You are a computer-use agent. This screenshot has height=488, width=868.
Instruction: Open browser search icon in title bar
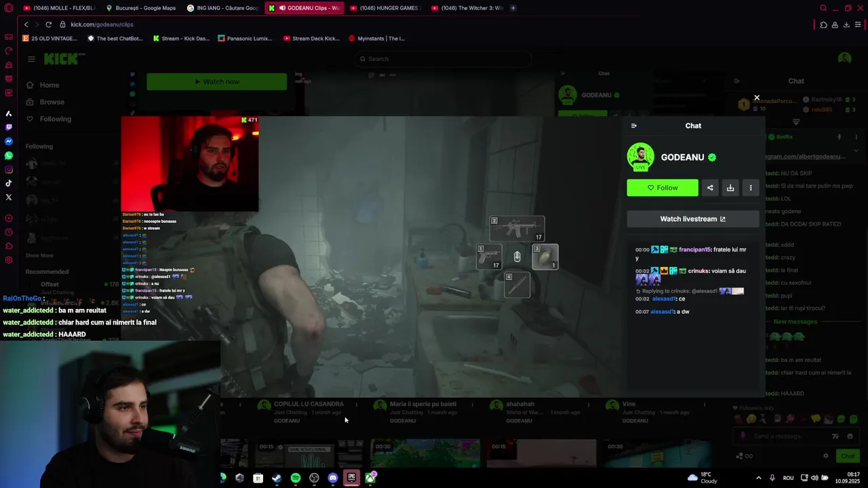click(x=823, y=8)
